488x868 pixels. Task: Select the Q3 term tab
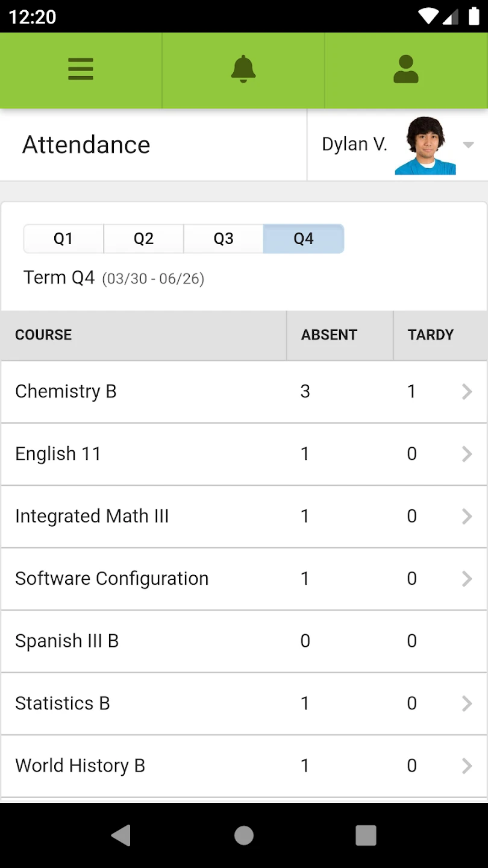pos(224,239)
